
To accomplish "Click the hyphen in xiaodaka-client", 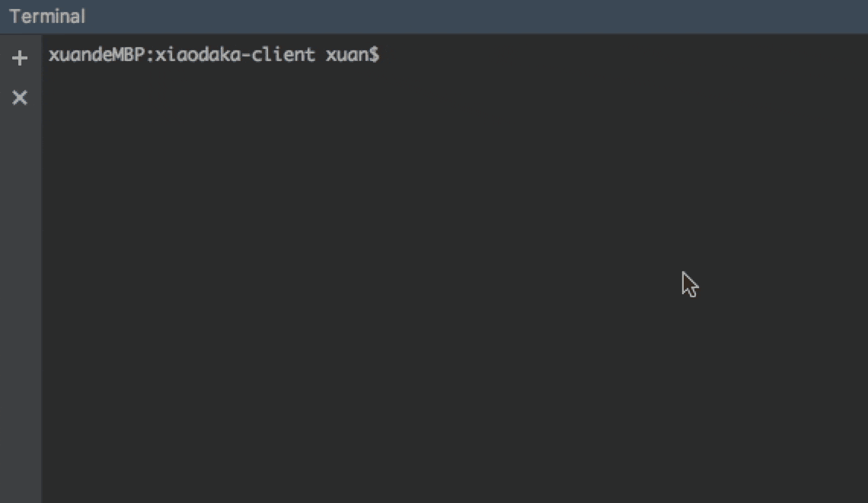I will [x=246, y=56].
